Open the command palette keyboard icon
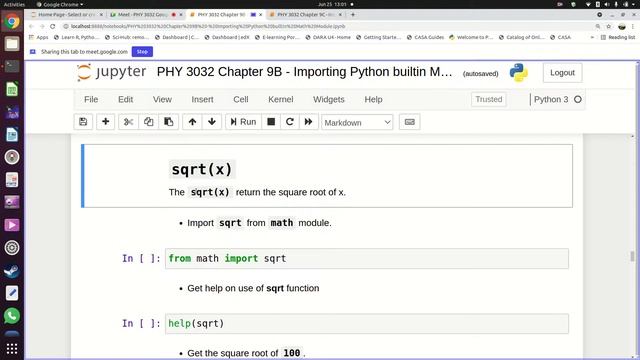The height and width of the screenshot is (360, 640). click(409, 122)
